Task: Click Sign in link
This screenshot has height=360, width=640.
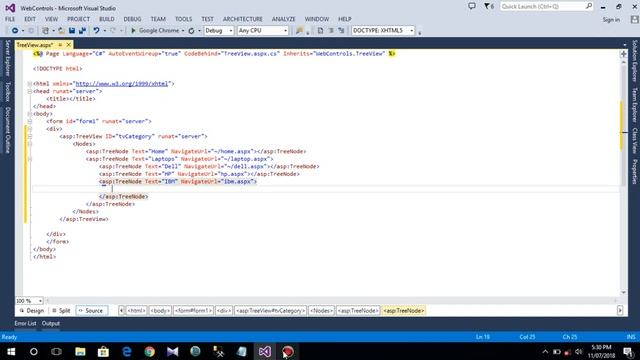Action: (611, 20)
